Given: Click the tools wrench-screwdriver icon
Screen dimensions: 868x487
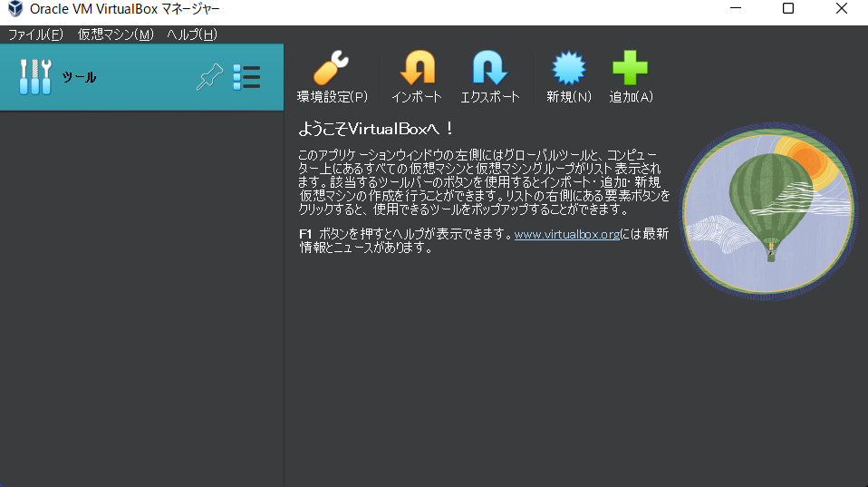Looking at the screenshot, I should [35, 77].
